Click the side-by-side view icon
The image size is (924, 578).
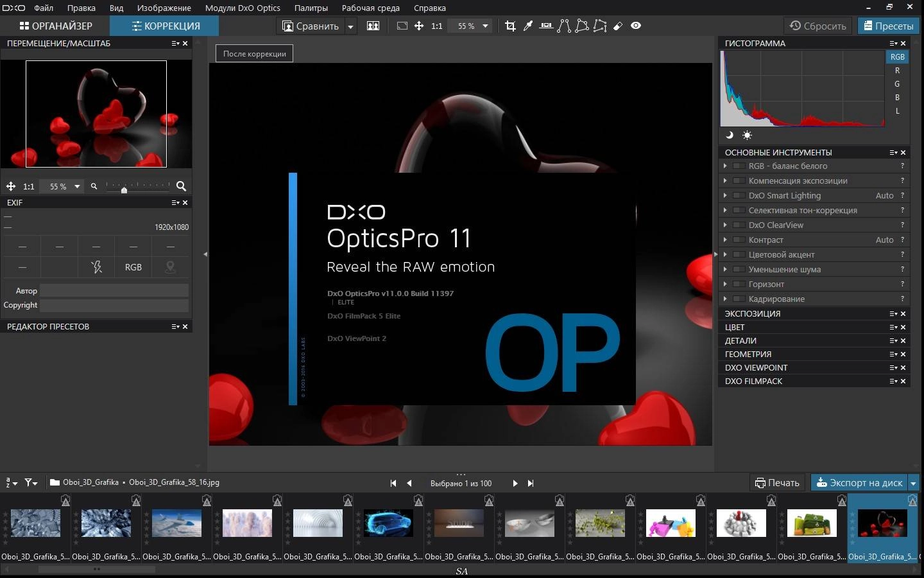tap(373, 26)
